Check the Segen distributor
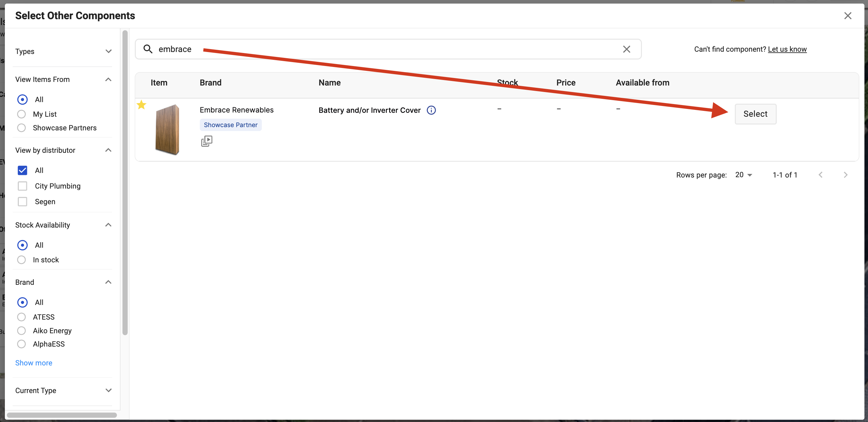The height and width of the screenshot is (422, 868). (x=22, y=201)
